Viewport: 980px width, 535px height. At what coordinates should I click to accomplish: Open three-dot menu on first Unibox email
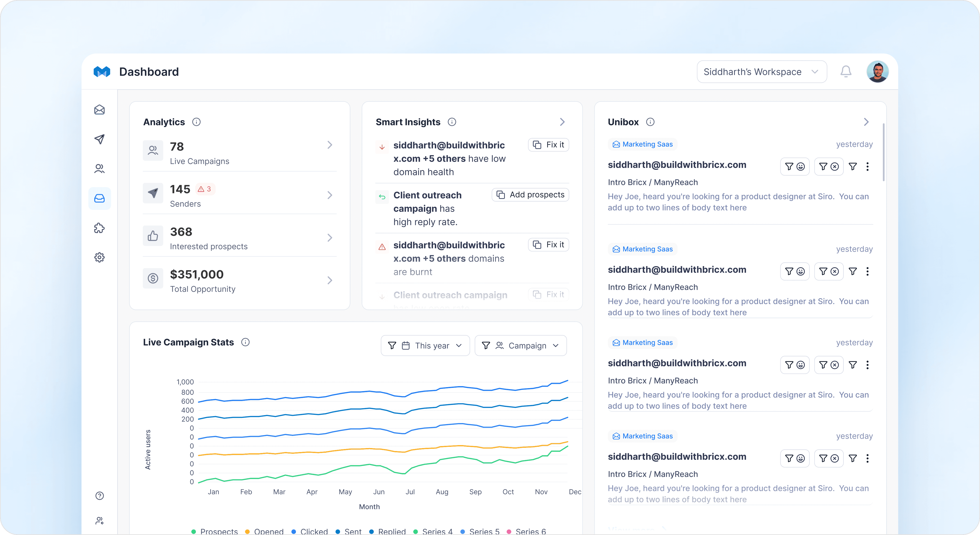point(867,166)
